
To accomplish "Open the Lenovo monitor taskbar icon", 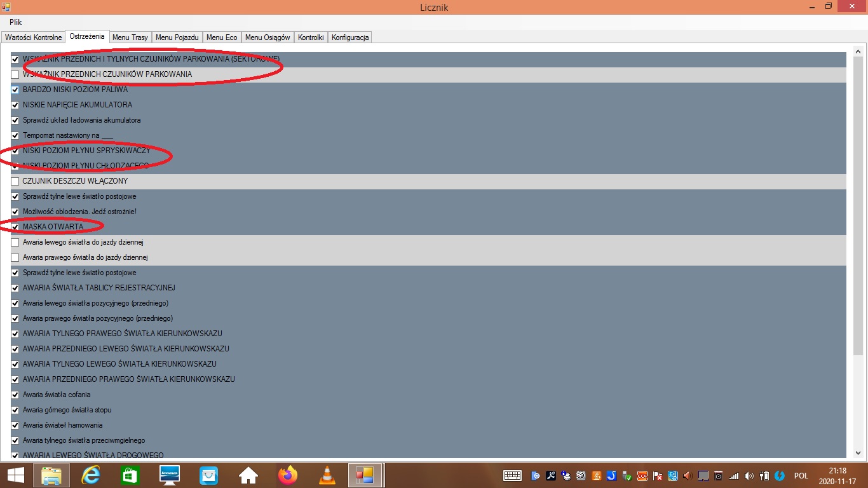I will (169, 475).
